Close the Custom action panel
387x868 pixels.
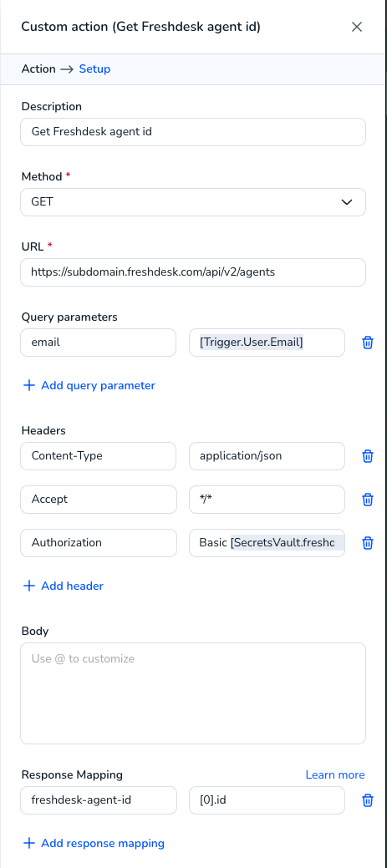(x=357, y=27)
